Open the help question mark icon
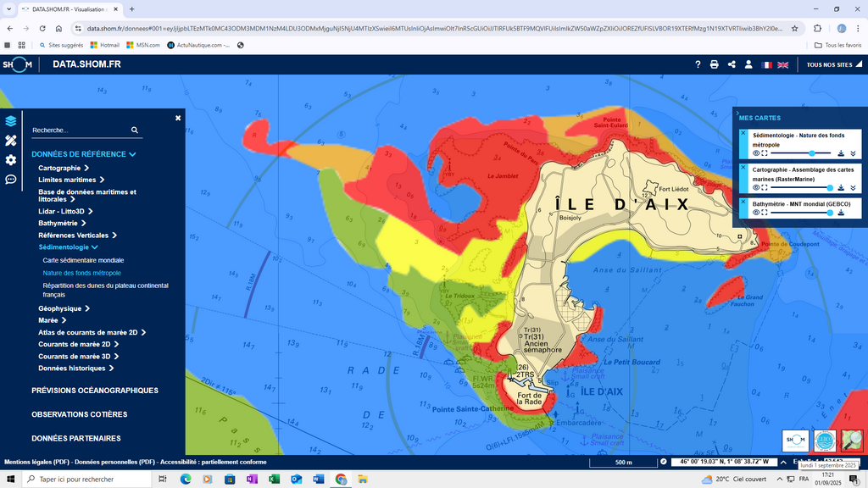This screenshot has width=868, height=488. pyautogui.click(x=698, y=64)
